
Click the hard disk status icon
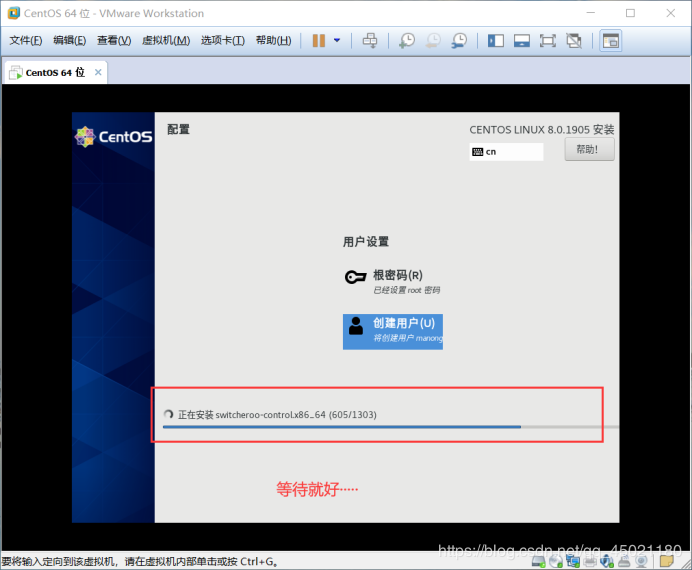pyautogui.click(x=539, y=562)
